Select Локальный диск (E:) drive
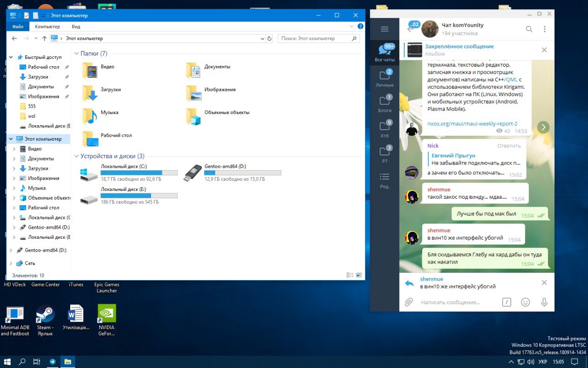This screenshot has height=368, width=588. 129,196
